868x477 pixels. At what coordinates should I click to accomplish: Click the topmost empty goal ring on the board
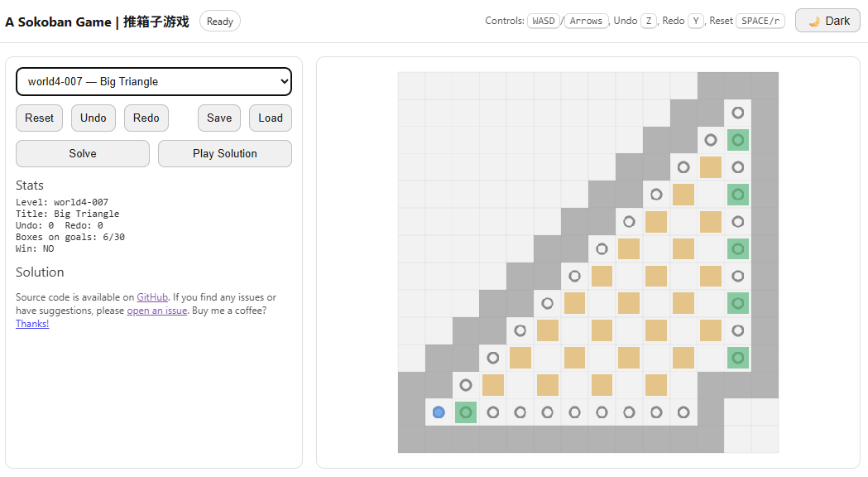click(737, 113)
